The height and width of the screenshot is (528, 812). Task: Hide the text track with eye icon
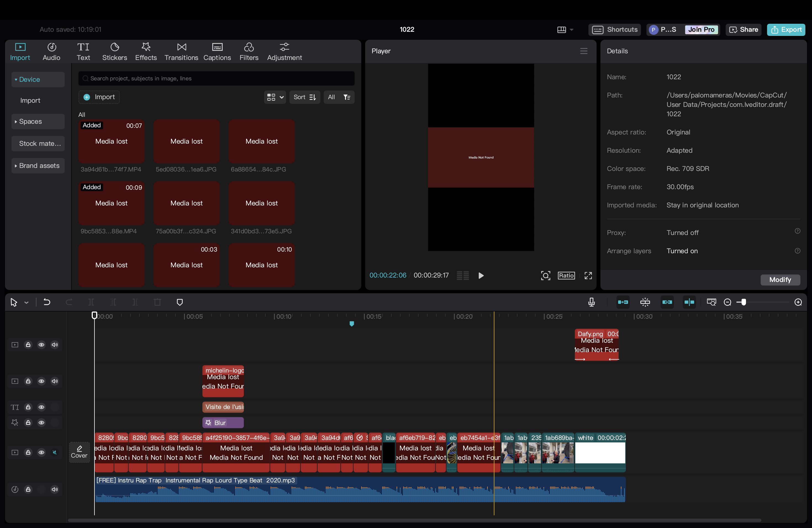41,407
